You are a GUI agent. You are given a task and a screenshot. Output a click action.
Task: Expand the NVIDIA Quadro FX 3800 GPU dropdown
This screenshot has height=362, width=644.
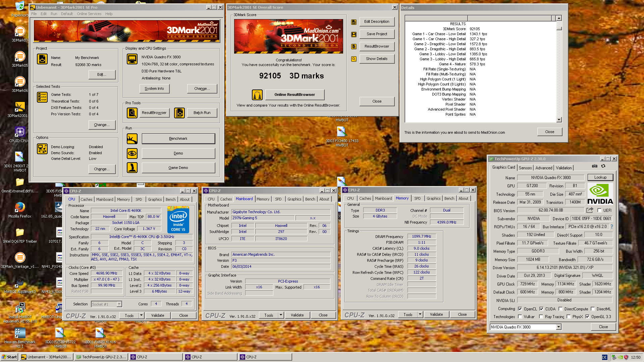pos(558,327)
